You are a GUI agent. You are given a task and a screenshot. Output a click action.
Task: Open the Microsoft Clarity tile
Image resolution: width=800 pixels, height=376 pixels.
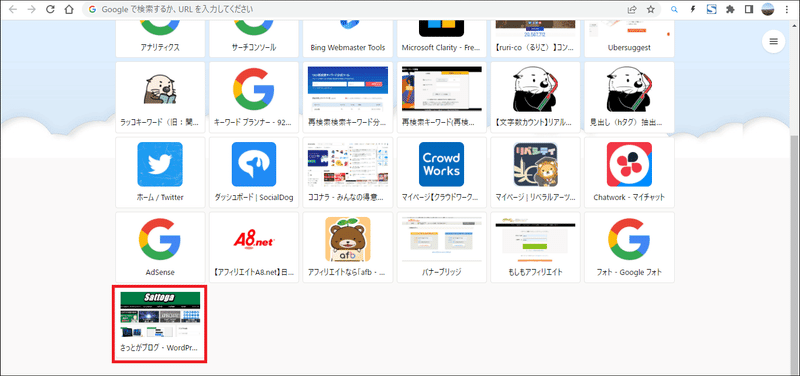click(x=441, y=39)
